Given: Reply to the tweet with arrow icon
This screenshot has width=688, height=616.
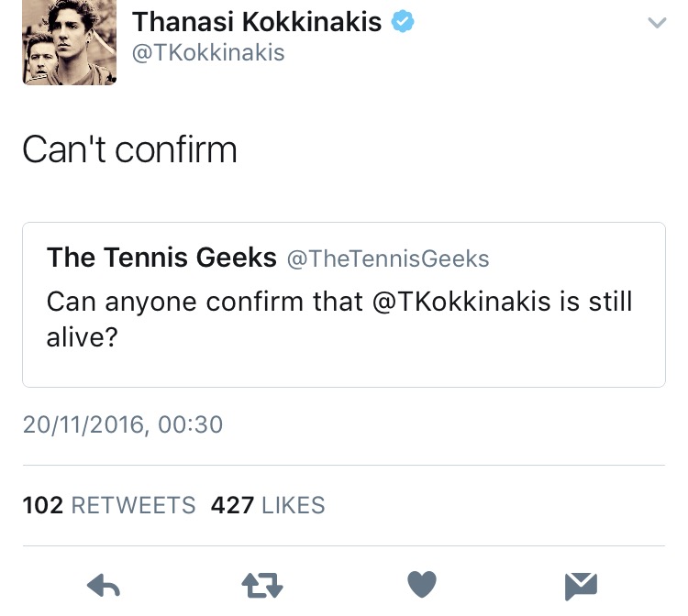Looking at the screenshot, I should (x=104, y=584).
